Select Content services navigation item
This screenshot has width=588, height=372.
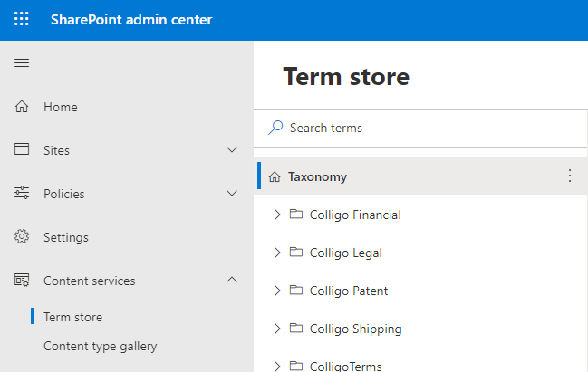(x=90, y=281)
